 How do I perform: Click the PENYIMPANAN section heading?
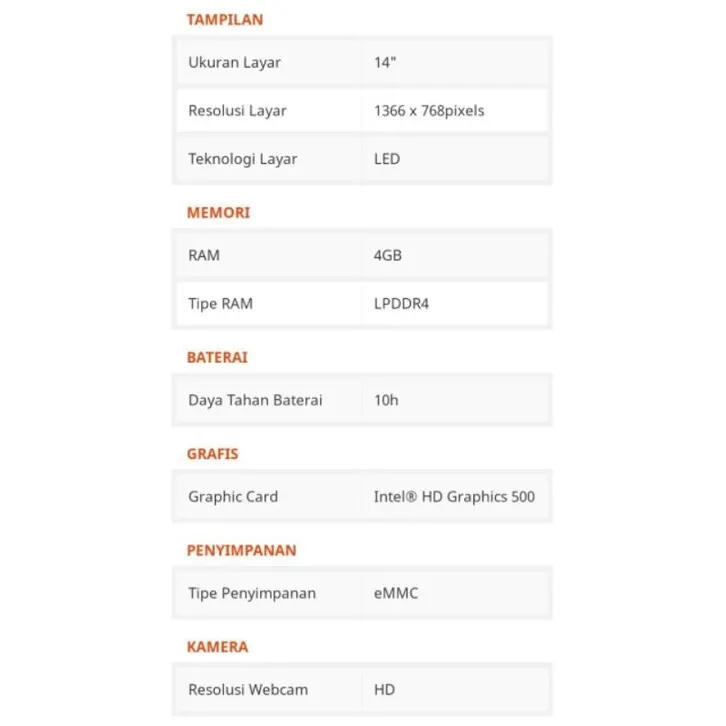[241, 550]
